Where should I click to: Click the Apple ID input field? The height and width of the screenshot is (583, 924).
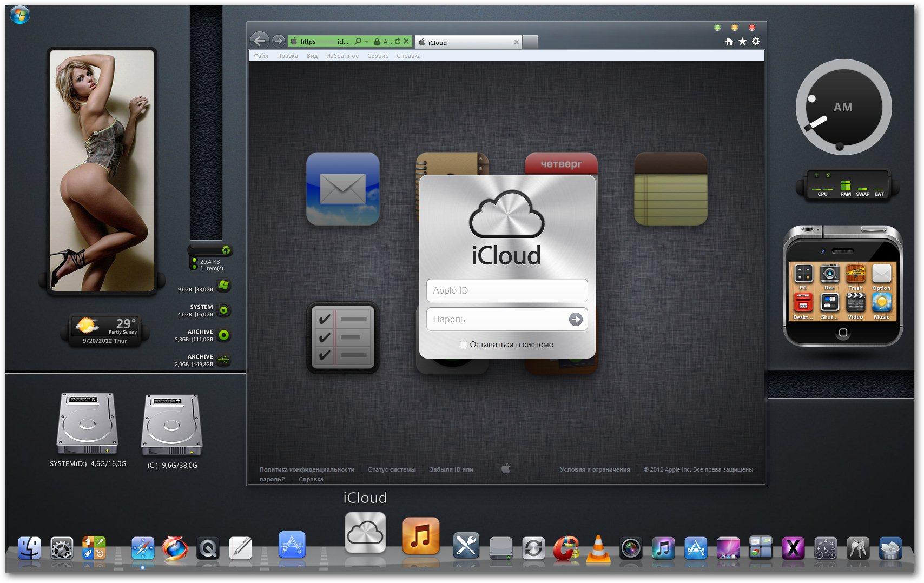click(507, 290)
